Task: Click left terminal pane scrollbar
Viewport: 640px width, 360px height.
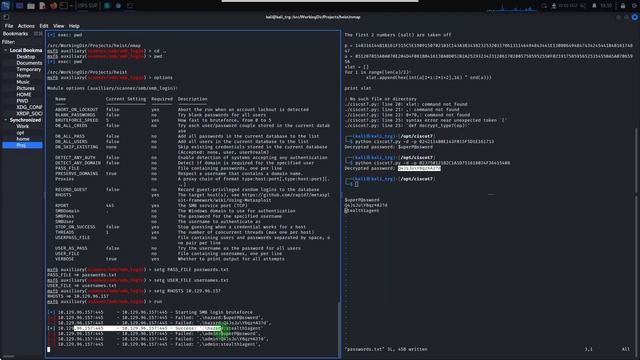Action: click(x=339, y=329)
